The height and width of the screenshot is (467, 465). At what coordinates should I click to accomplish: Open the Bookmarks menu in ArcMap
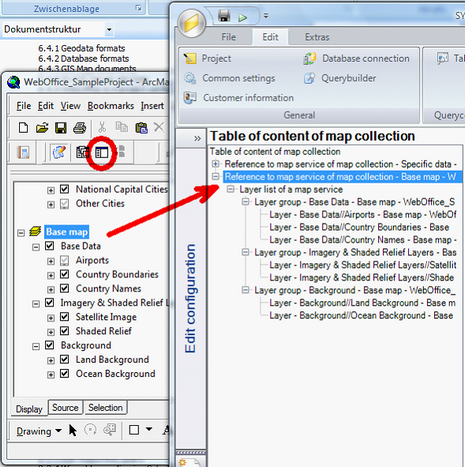point(111,106)
